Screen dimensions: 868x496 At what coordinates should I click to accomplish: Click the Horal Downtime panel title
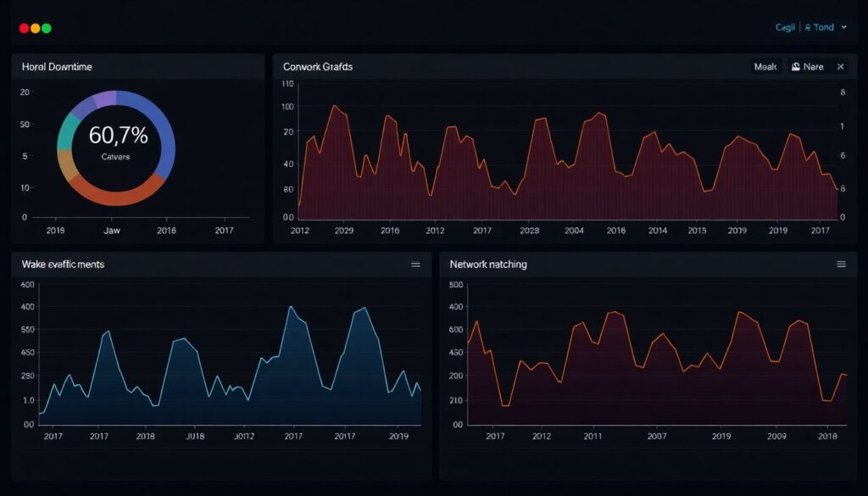pyautogui.click(x=57, y=67)
